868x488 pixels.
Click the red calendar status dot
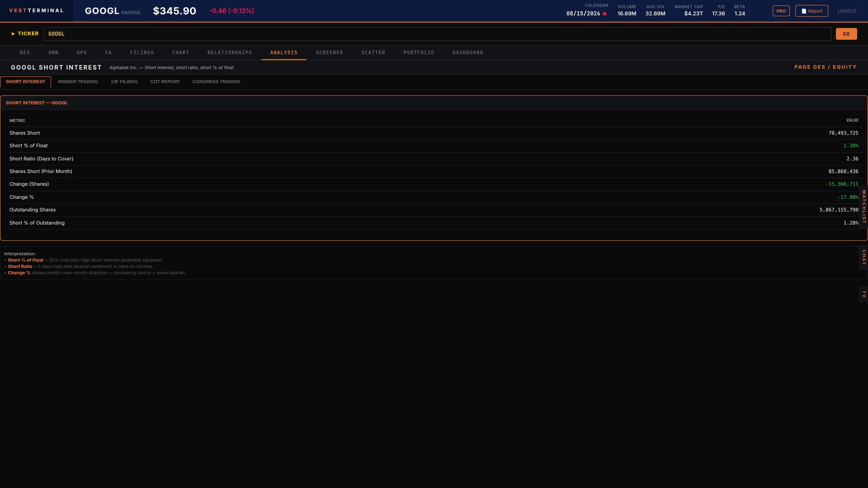point(604,14)
